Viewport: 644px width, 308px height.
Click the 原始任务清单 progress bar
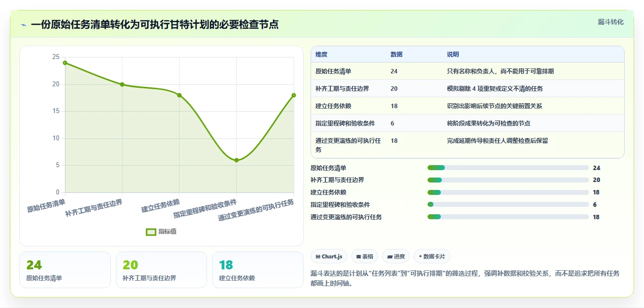(508, 168)
